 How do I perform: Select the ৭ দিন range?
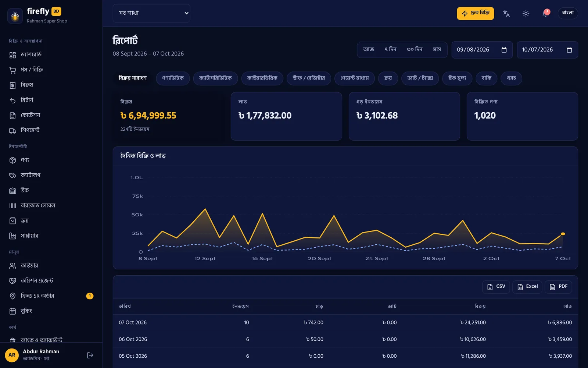click(390, 50)
